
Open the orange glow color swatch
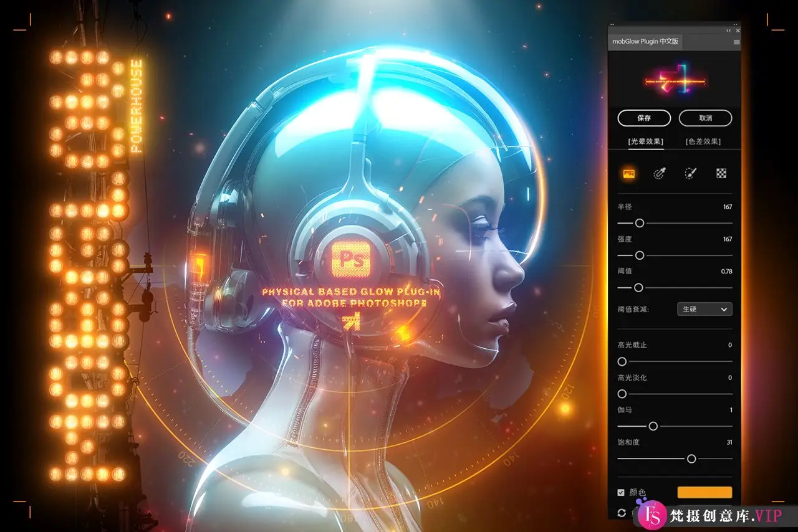[x=704, y=492]
